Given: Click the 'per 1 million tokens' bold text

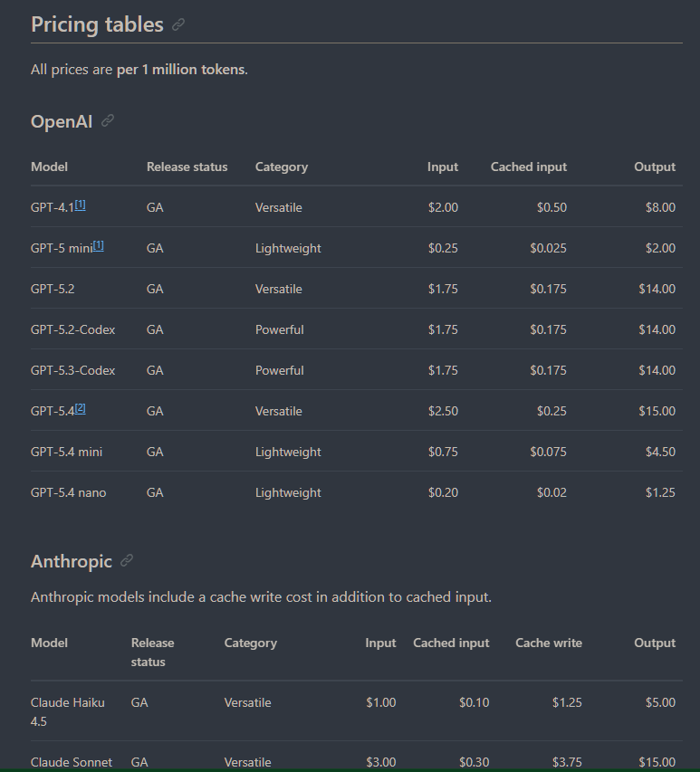Looking at the screenshot, I should click(181, 70).
